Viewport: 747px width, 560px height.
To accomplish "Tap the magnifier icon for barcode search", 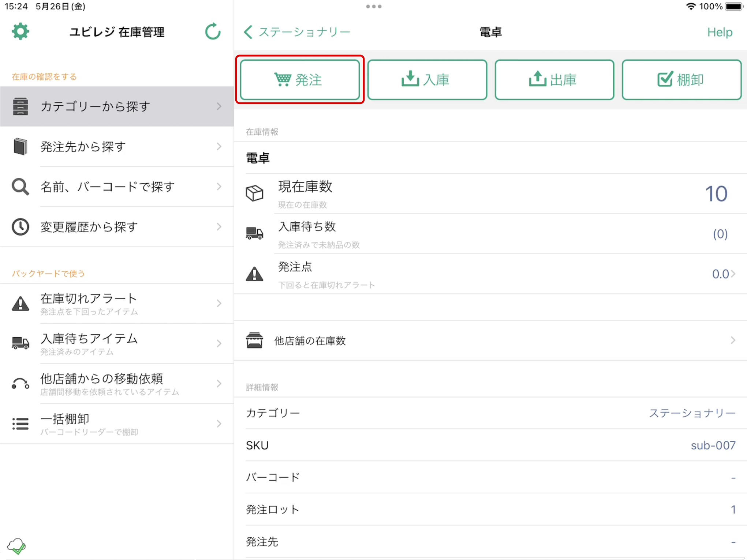I will (x=20, y=187).
